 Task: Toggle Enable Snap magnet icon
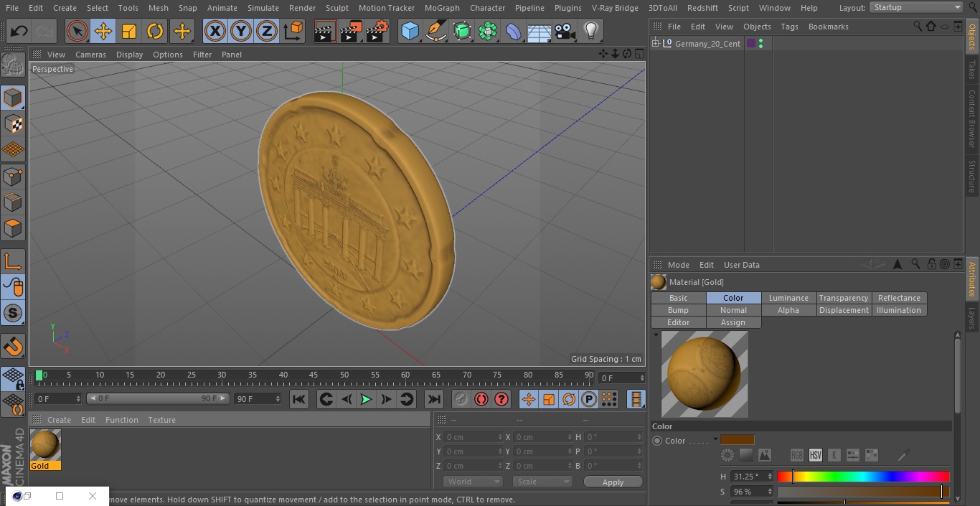[13, 347]
